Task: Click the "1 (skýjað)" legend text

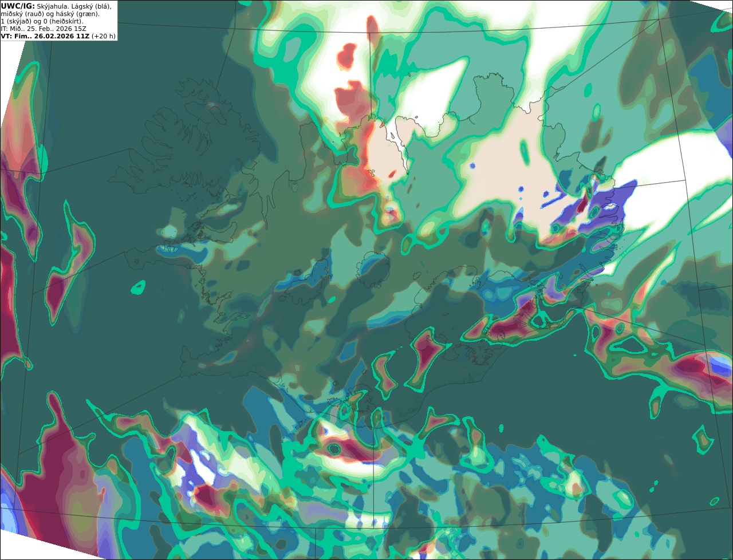Action: click(16, 22)
